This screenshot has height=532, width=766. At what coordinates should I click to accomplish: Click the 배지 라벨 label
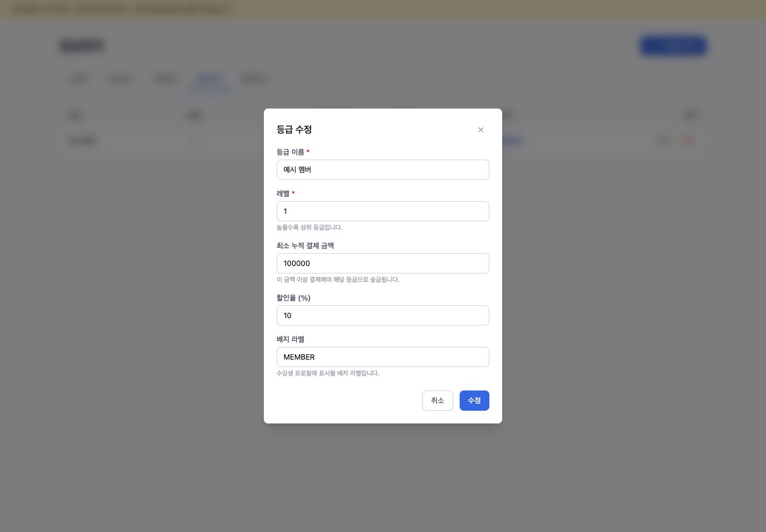point(290,339)
